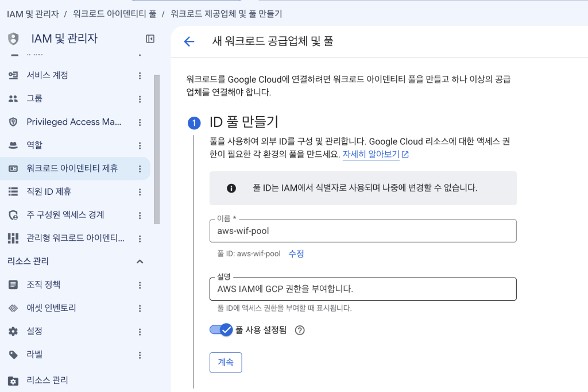Click the 라벨 item label in sidebar

point(34,355)
